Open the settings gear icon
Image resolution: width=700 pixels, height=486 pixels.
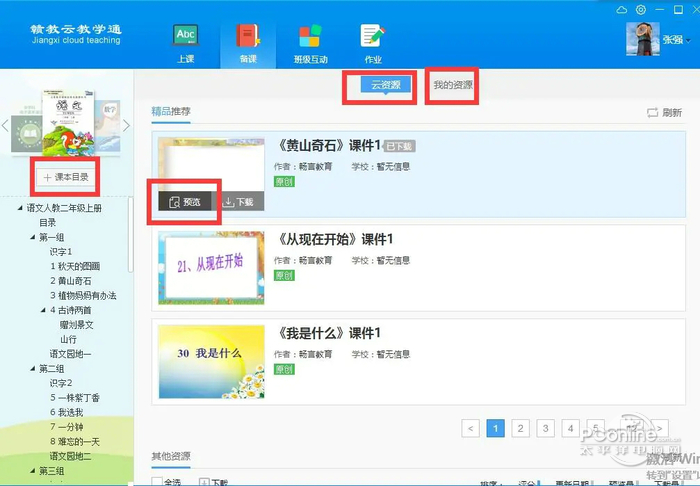coord(641,10)
